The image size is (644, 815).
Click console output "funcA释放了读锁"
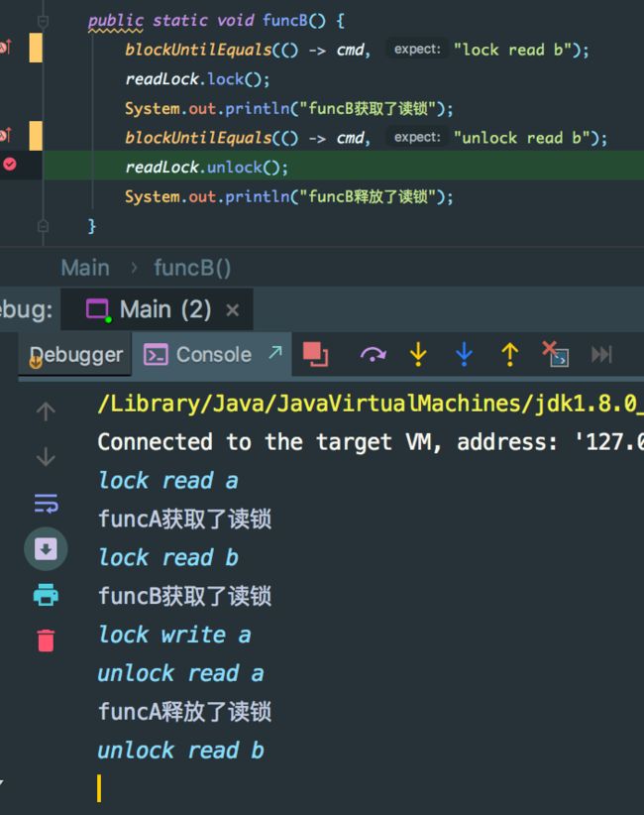185,712
